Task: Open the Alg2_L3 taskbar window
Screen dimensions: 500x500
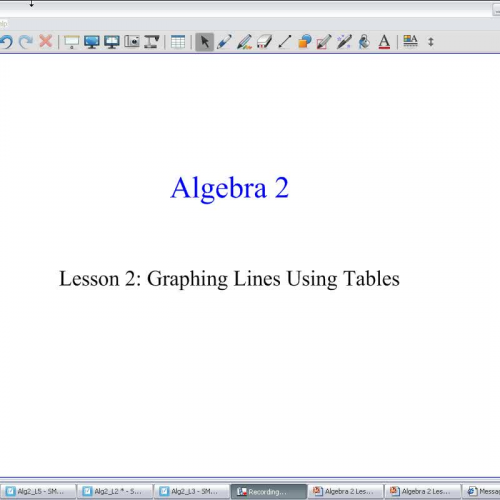Action: pos(192,491)
